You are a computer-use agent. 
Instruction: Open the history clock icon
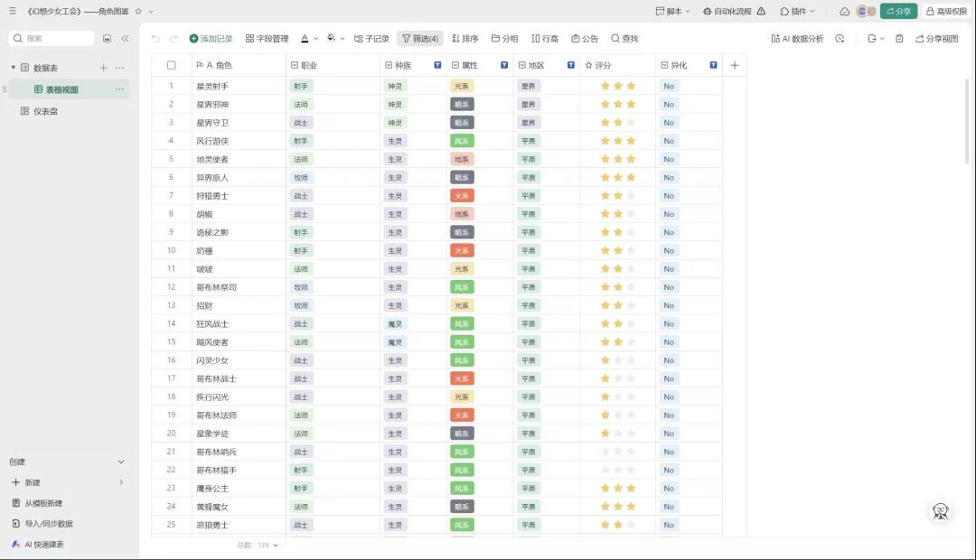[840, 39]
